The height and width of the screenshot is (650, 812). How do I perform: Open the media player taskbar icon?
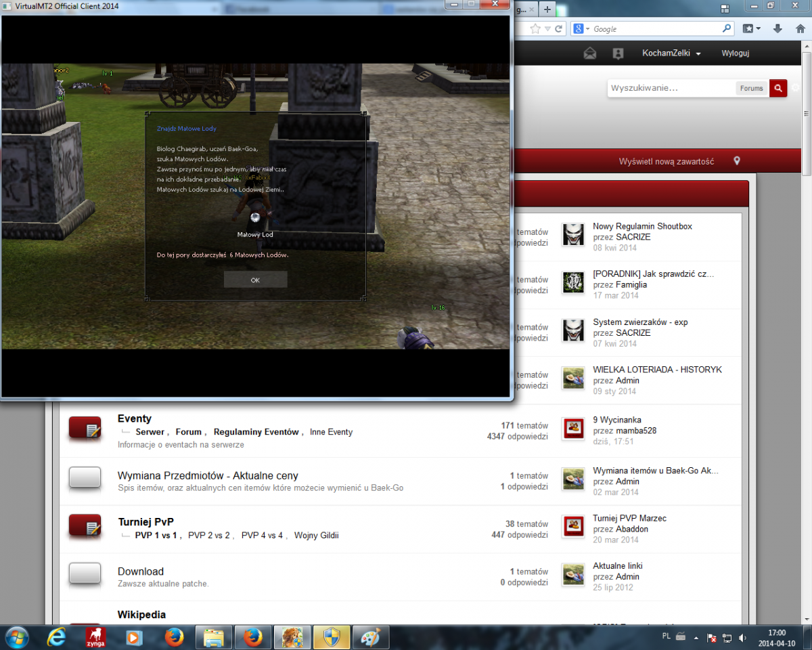tap(134, 637)
